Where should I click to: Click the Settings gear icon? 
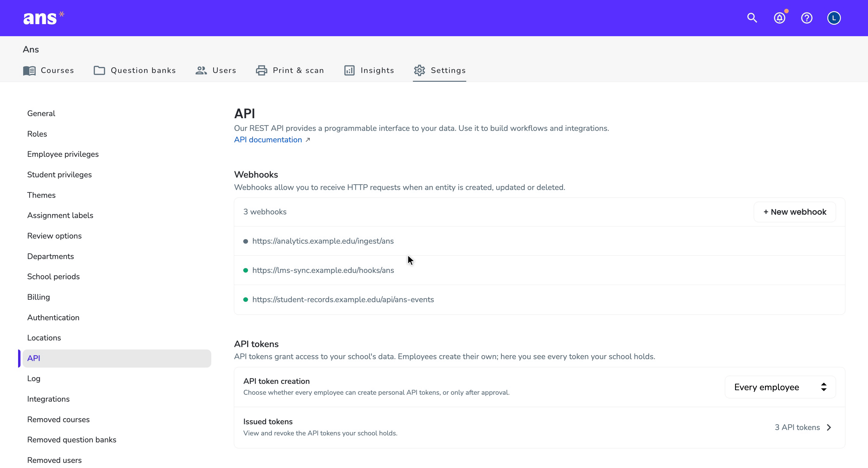pos(420,71)
